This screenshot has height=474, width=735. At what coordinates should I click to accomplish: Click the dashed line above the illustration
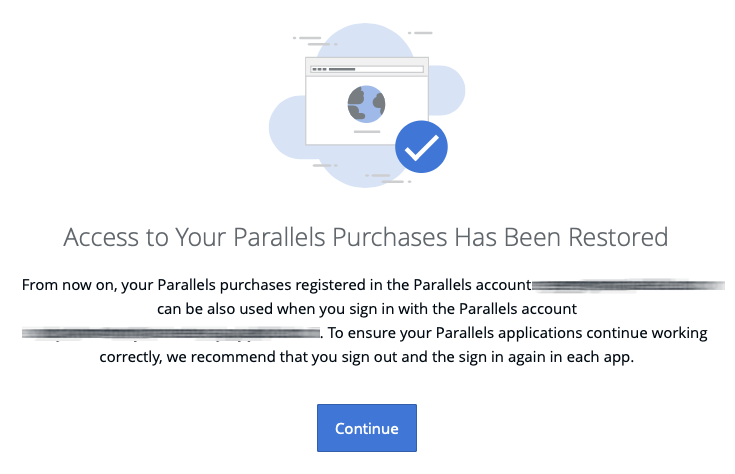pyautogui.click(x=310, y=38)
